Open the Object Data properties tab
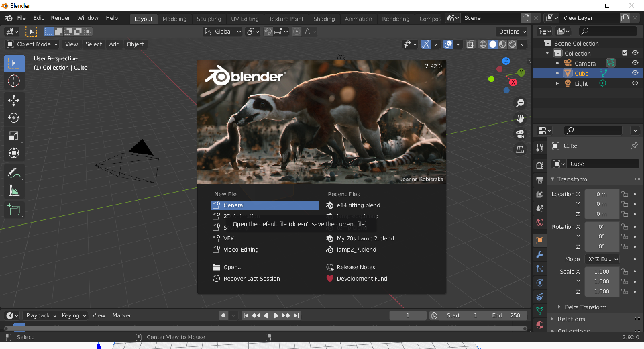644x349 pixels. tap(540, 311)
